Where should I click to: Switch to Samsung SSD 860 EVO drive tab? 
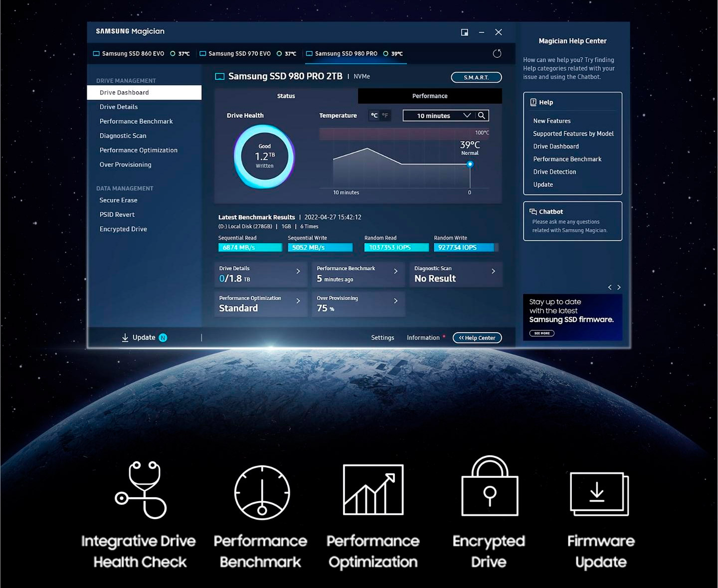coord(142,54)
